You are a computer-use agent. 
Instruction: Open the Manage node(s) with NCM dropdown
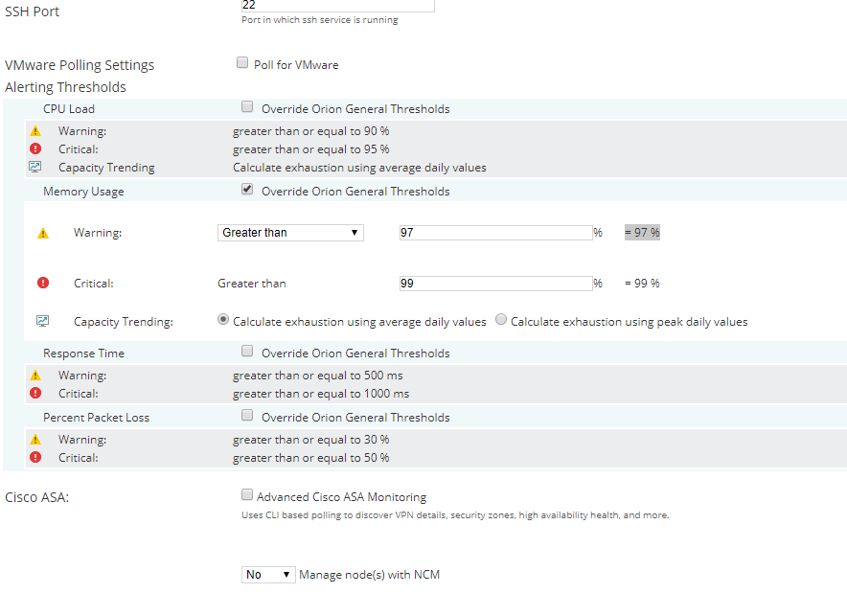pos(268,575)
